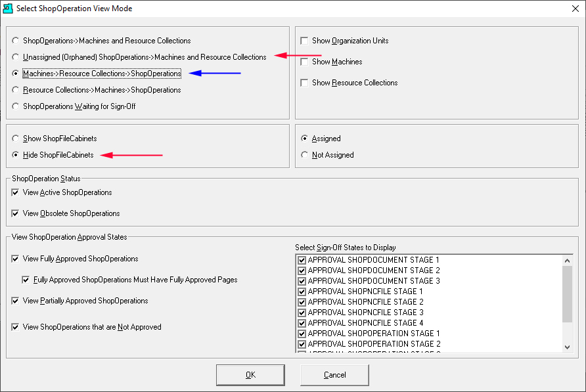Uncheck APPROVAL SHOPNCFILE STAGE 4
Viewport: 586px width, 392px height.
pos(302,323)
